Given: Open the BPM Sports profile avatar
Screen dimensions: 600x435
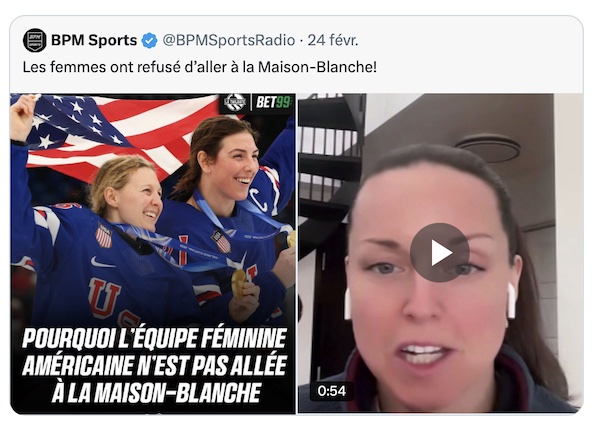Looking at the screenshot, I should [35, 40].
